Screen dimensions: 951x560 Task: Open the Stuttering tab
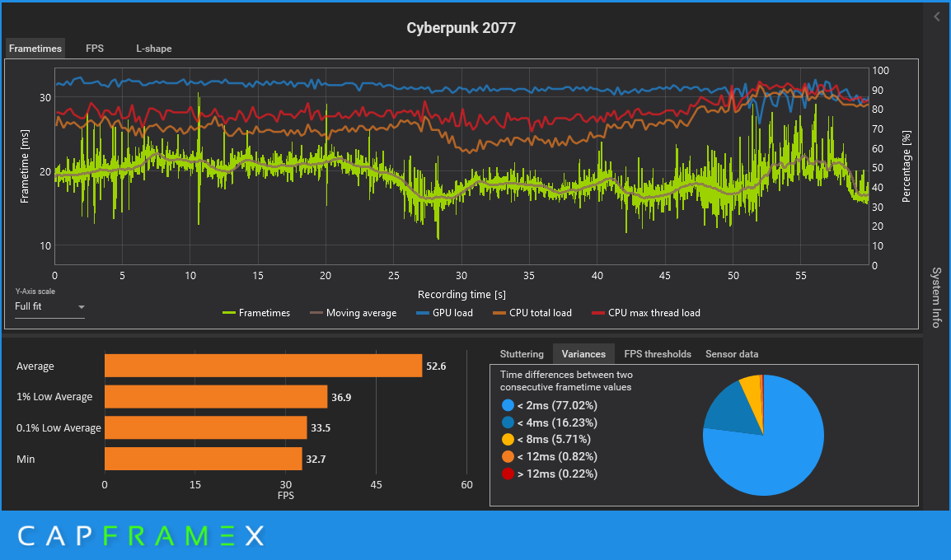522,354
